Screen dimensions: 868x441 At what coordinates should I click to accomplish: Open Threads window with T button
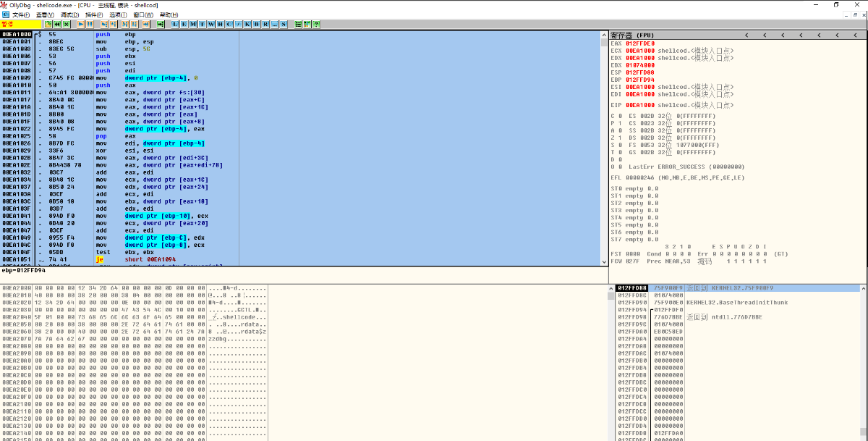click(202, 24)
